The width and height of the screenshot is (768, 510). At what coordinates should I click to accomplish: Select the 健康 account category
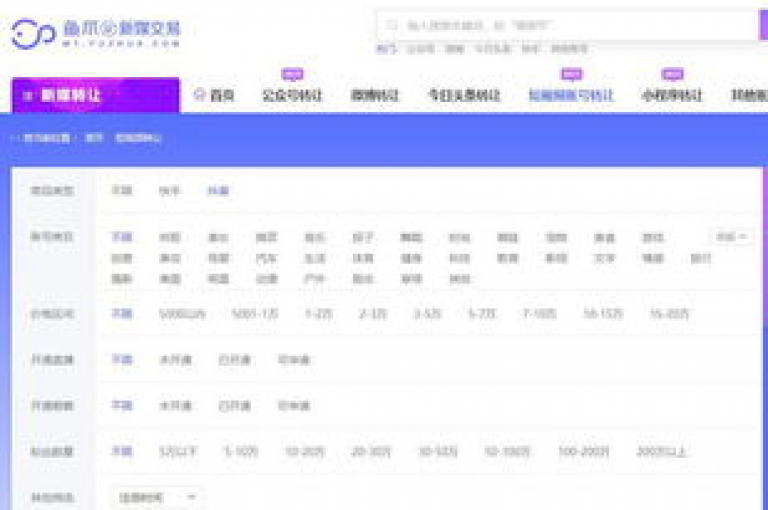click(x=411, y=258)
